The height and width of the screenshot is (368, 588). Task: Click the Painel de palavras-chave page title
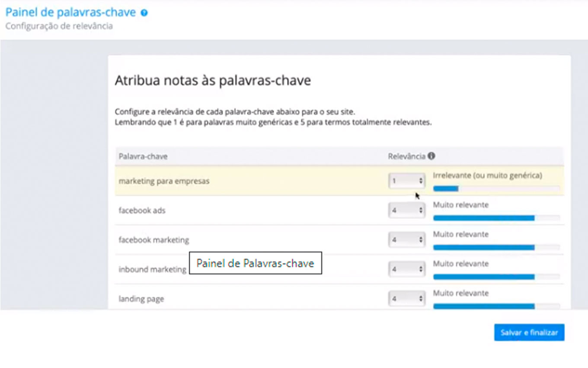(71, 12)
